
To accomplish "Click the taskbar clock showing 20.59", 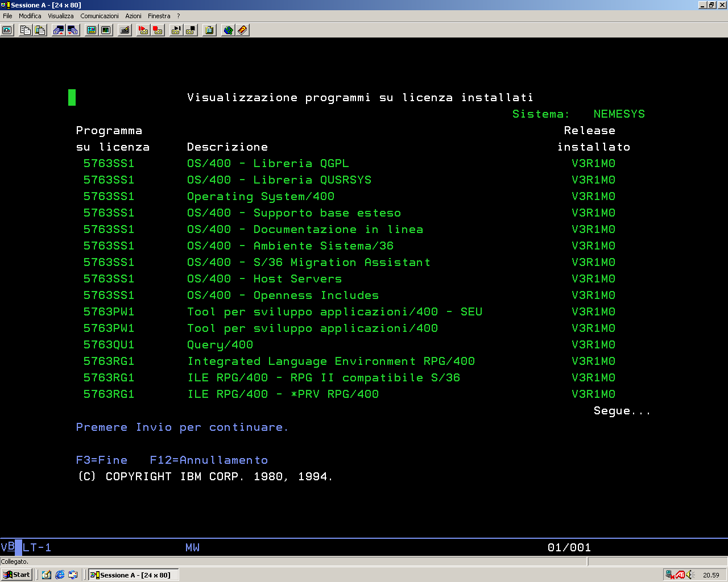I will [711, 575].
